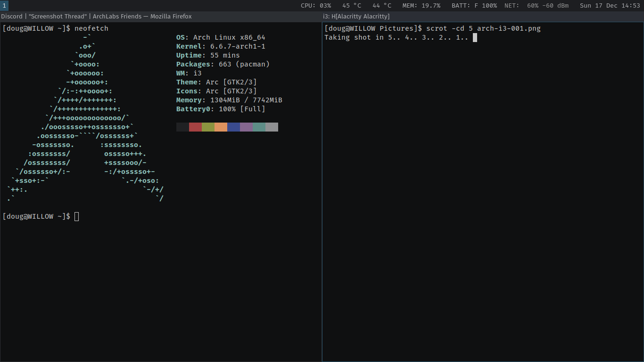This screenshot has width=644, height=362.
Task: Click the scrot -cd 5 arch-i3-001.png command
Action: [x=483, y=29]
